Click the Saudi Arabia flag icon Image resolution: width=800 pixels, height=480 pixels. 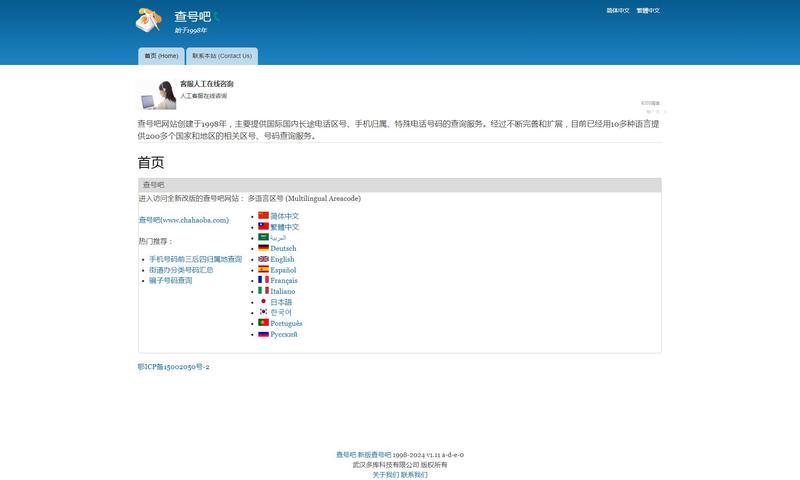263,237
